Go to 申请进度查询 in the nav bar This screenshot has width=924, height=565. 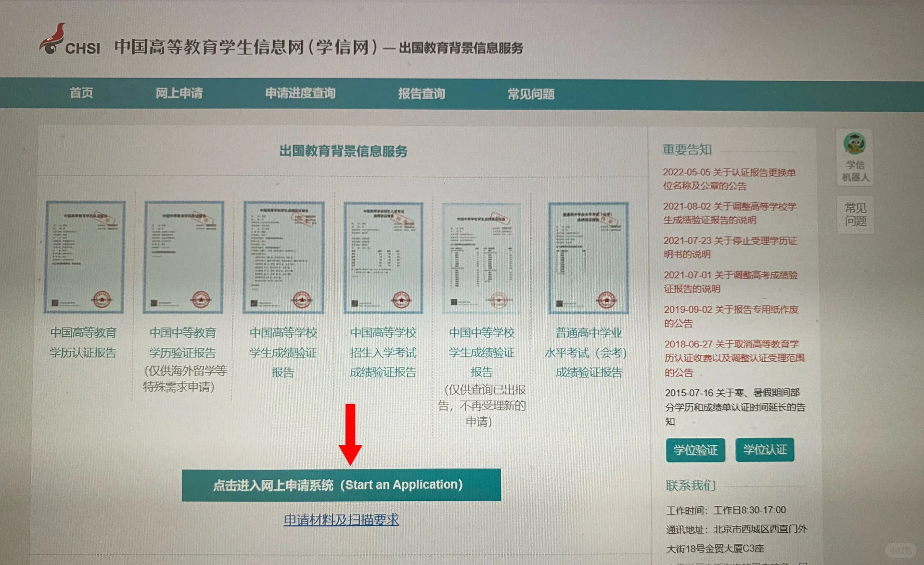300,93
